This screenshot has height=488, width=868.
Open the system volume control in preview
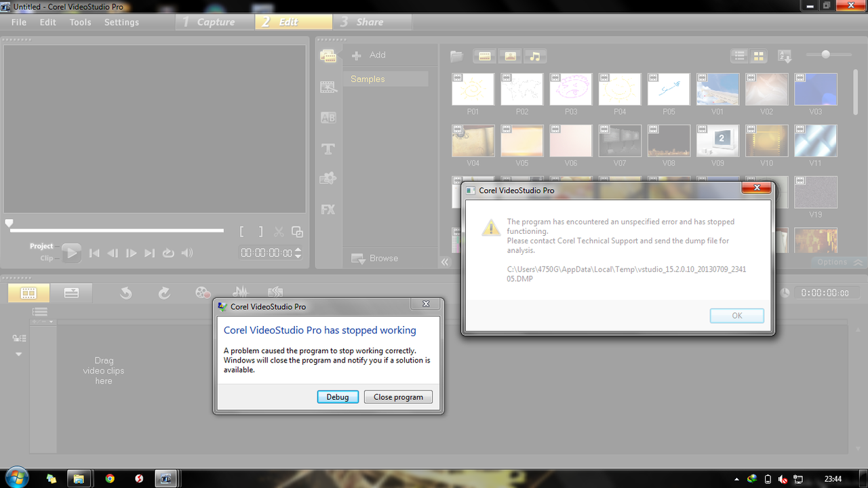[187, 253]
